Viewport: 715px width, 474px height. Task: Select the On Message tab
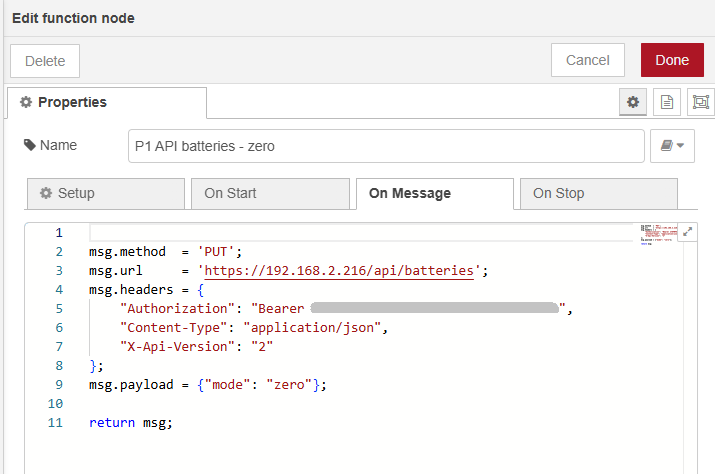[x=434, y=193]
